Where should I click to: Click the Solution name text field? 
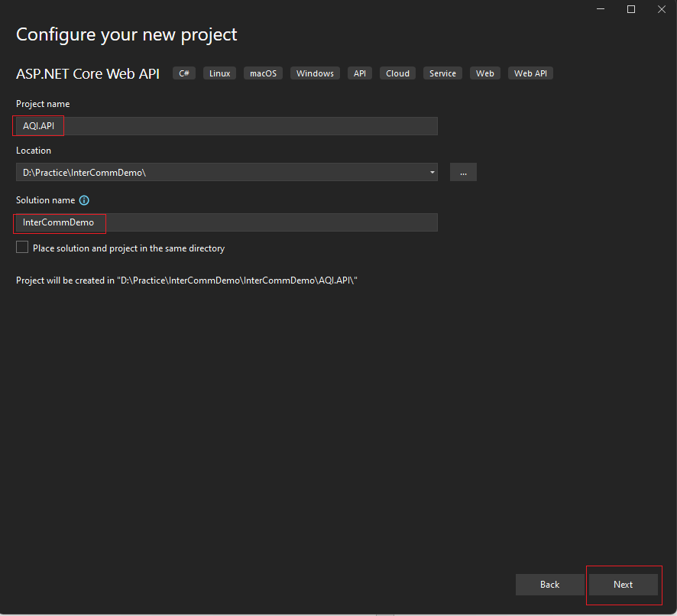(226, 222)
